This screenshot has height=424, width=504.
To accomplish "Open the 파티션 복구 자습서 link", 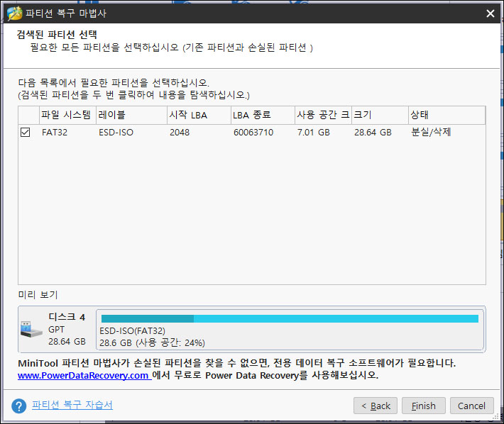I will point(72,405).
